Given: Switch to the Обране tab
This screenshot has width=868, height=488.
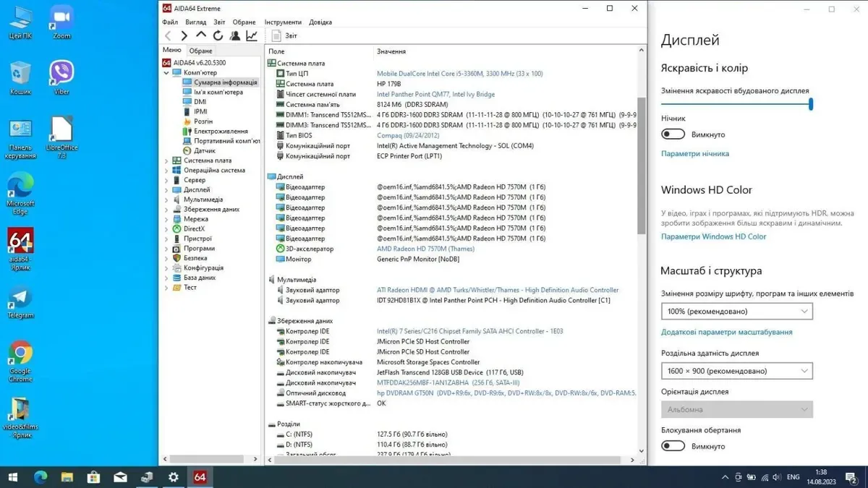Looking at the screenshot, I should pos(201,51).
